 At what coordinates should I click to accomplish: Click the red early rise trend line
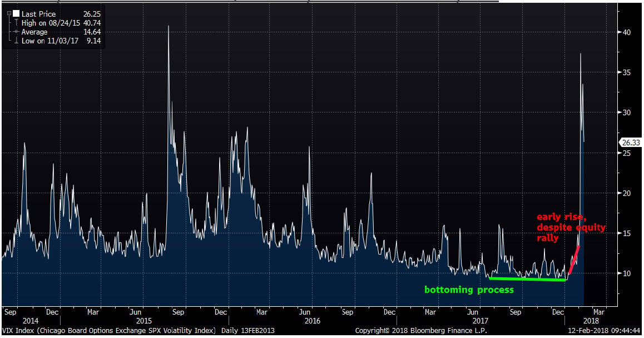tap(573, 258)
